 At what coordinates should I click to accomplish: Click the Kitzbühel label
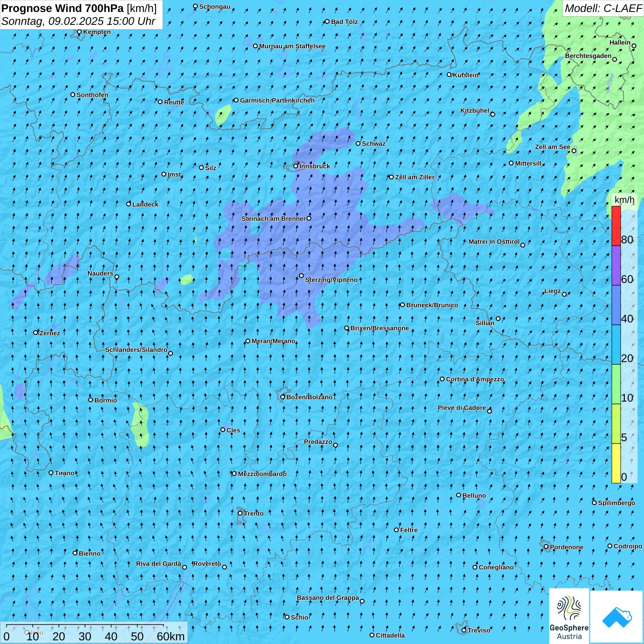(475, 110)
